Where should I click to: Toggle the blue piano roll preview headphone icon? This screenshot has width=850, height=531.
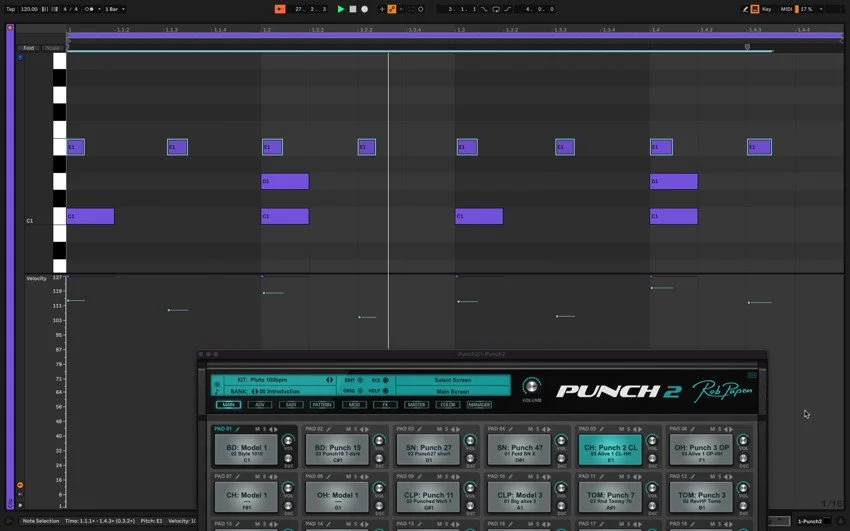(x=20, y=57)
